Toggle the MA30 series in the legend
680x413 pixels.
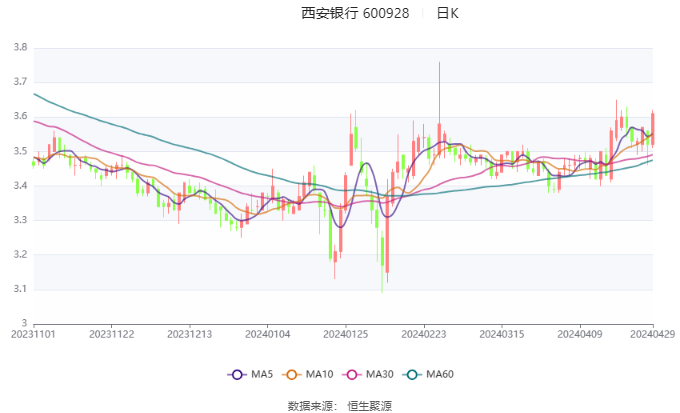click(x=364, y=374)
